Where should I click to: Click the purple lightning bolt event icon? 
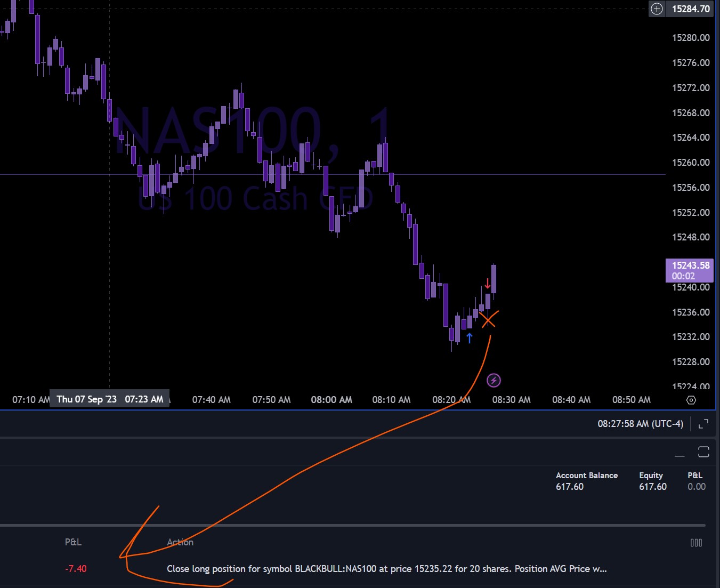coord(494,380)
